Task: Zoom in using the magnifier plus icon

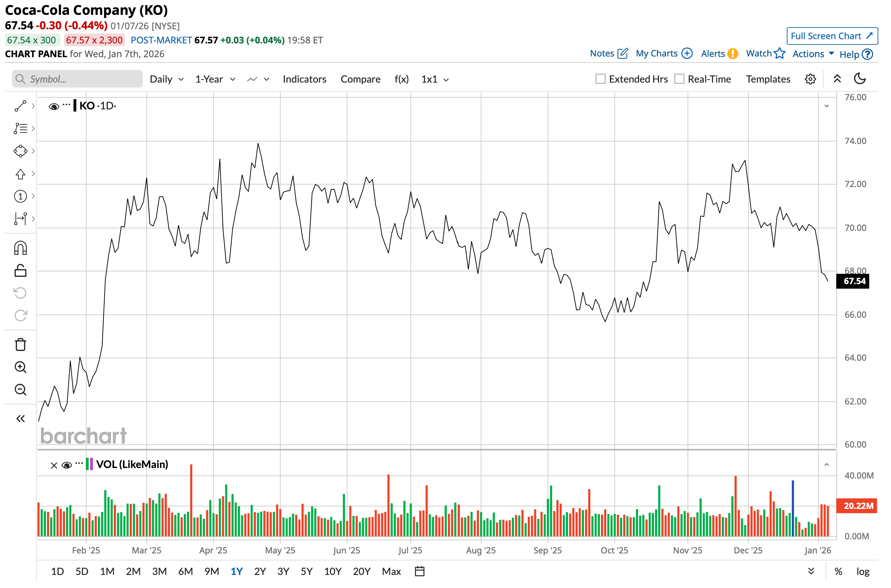Action: [x=20, y=367]
